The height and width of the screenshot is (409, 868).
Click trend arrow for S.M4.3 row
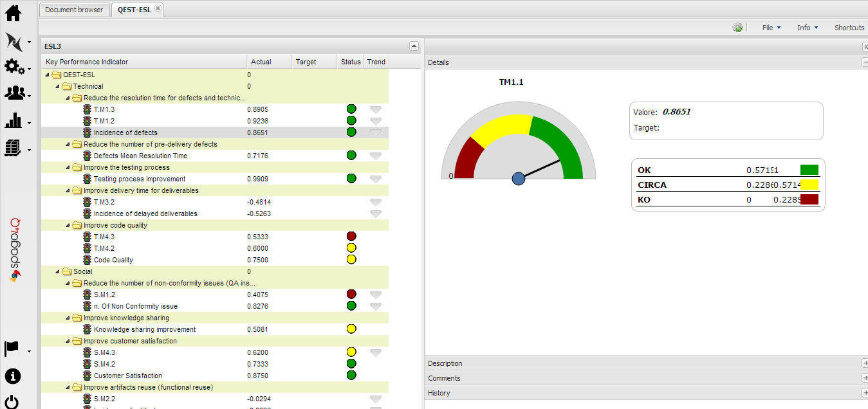click(x=376, y=352)
